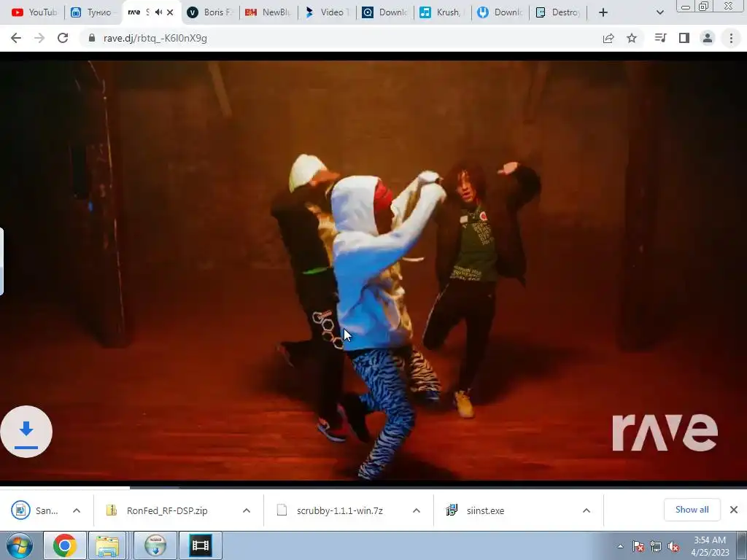Open network status tray icon
747x560 pixels.
tap(656, 546)
